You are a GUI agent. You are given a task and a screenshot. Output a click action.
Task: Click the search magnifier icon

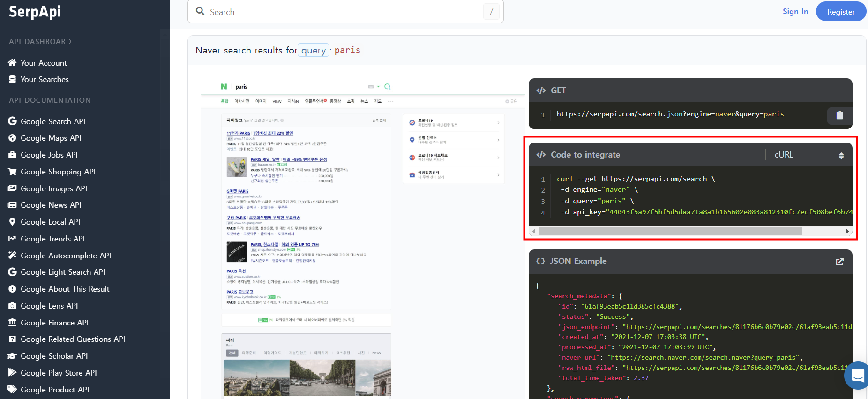click(x=200, y=11)
